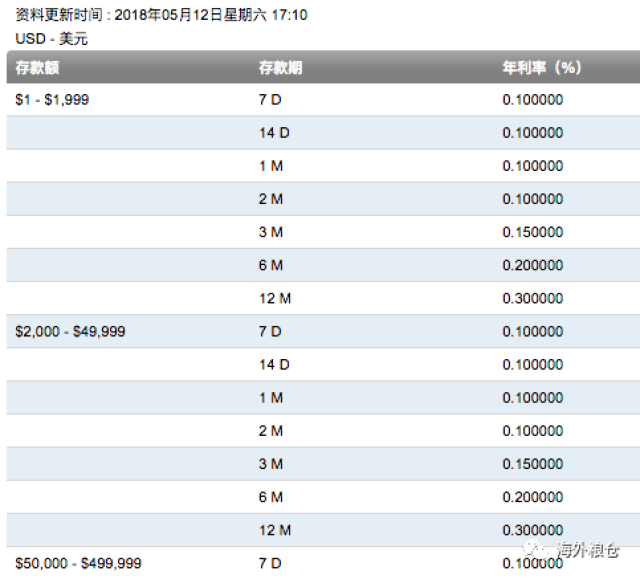Select 7 D term in the $2,000 - $49,999 row

[270, 331]
